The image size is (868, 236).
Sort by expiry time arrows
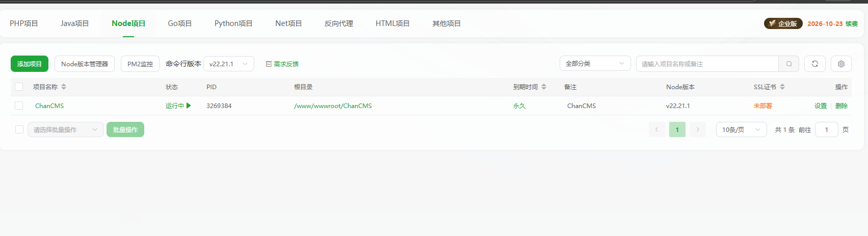(544, 87)
